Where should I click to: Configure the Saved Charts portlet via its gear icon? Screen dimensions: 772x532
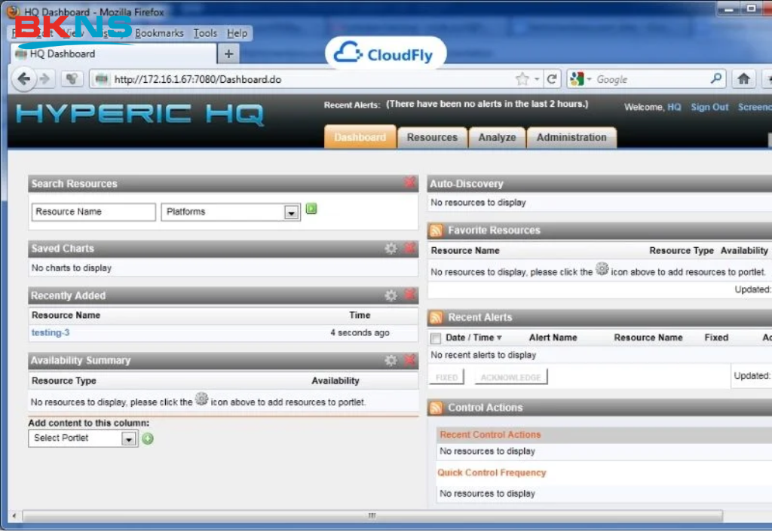pos(391,248)
